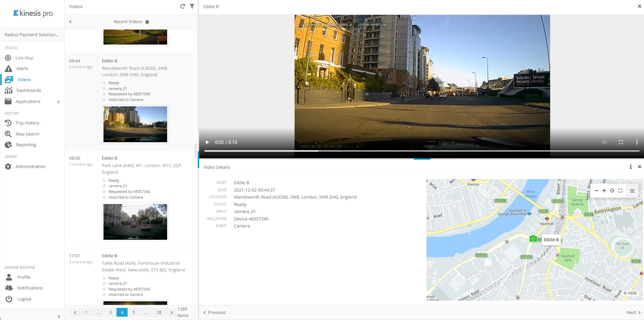This screenshot has height=320, width=644.
Task: Seek on the video progress bar
Action: (422, 151)
